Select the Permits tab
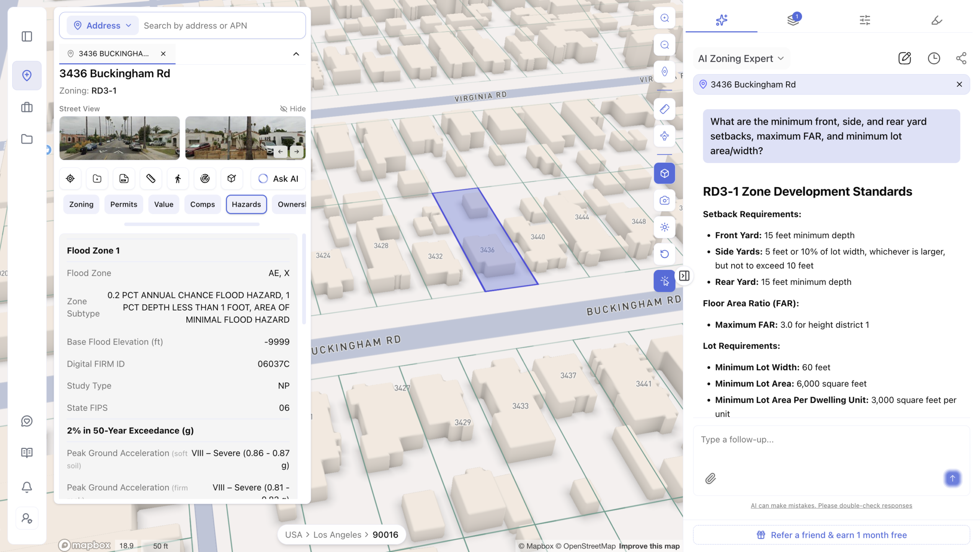 [x=124, y=204]
